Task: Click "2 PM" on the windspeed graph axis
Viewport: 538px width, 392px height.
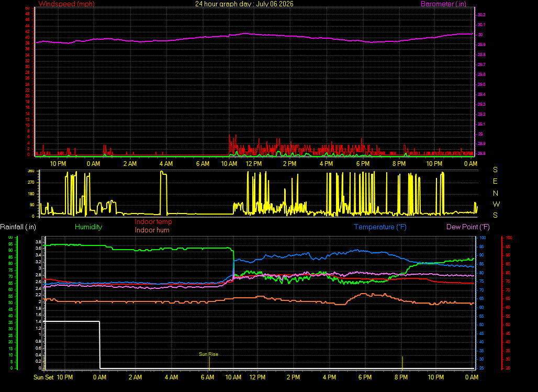Action: pyautogui.click(x=289, y=164)
